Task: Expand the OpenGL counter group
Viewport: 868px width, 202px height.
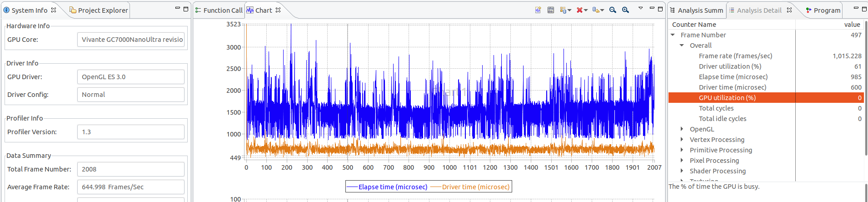Action: coord(682,129)
